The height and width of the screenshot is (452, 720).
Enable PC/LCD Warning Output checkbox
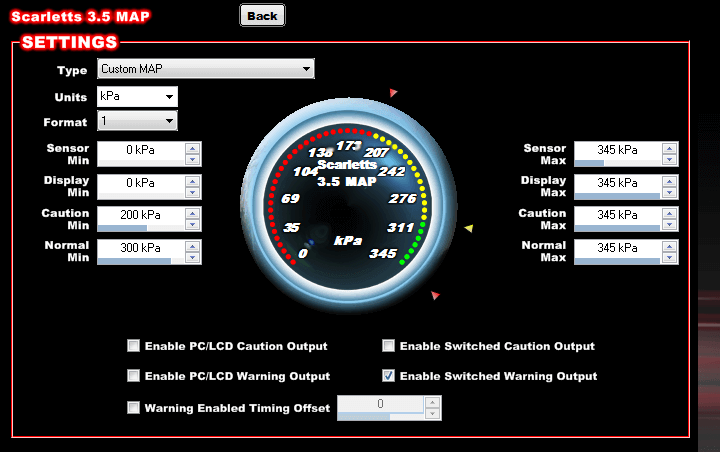click(x=133, y=376)
